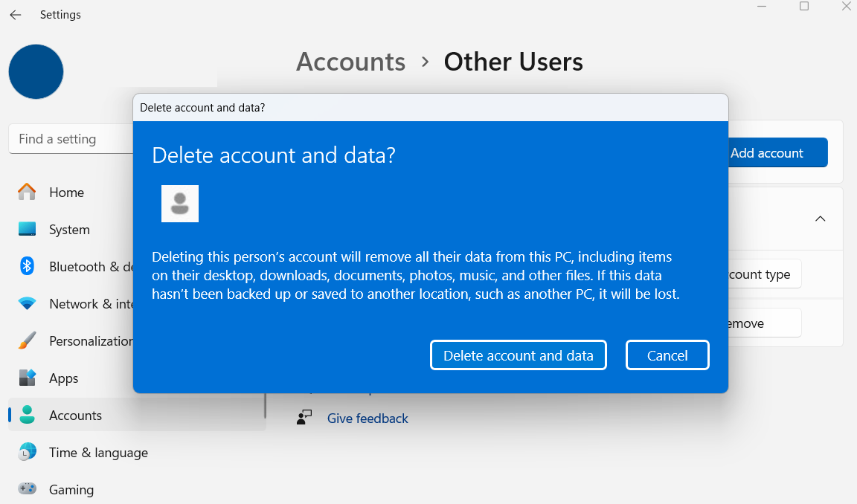Image resolution: width=857 pixels, height=504 pixels.
Task: Click the blue profile picture circle
Action: pyautogui.click(x=36, y=72)
